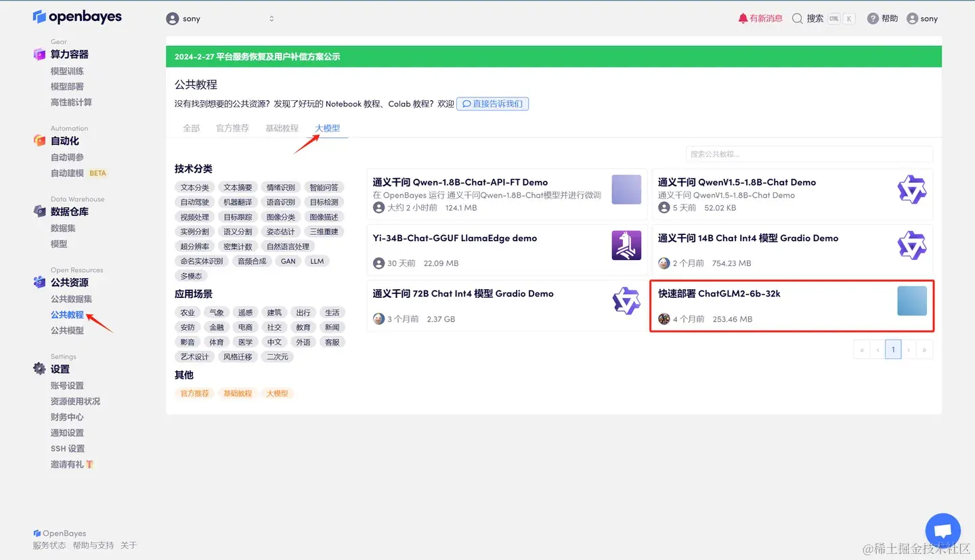Open 模型部署 in sidebar
The height and width of the screenshot is (560, 975).
click(x=67, y=87)
